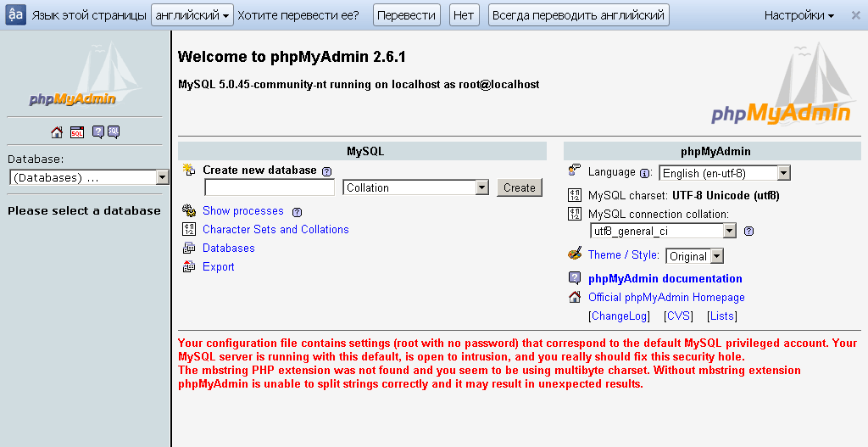Screen dimensions: 868x447
Task: Click the Нет button
Action: (464, 15)
